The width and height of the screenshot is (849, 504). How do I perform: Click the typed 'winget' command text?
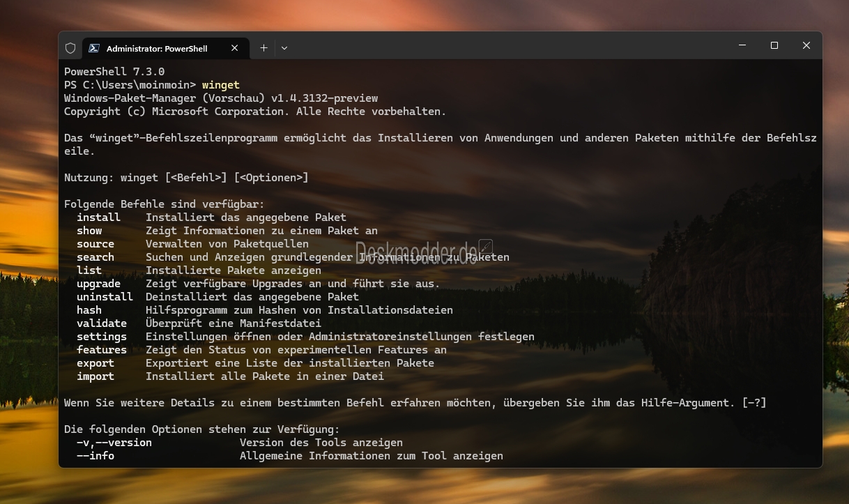(x=221, y=85)
